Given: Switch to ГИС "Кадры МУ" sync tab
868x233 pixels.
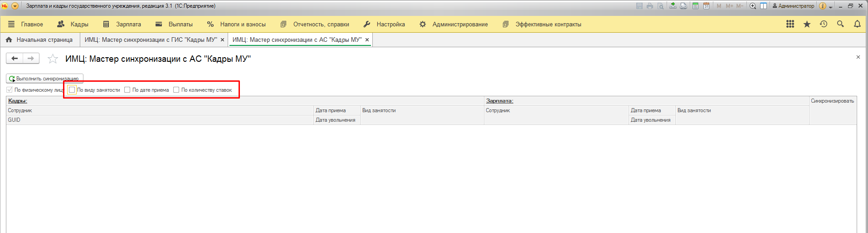Looking at the screenshot, I should (x=151, y=40).
